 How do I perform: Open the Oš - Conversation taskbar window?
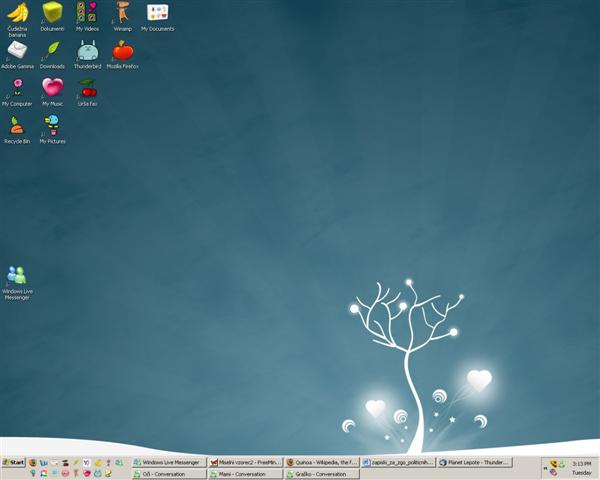coord(169,474)
